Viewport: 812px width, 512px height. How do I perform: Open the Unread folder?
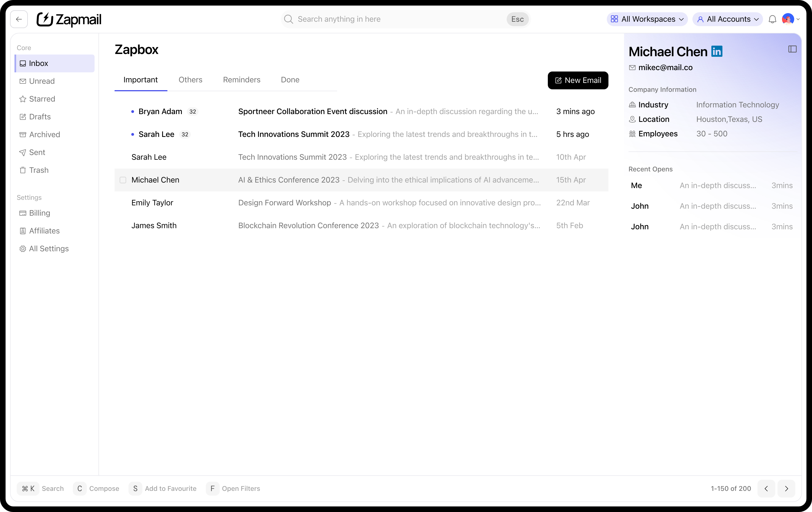click(x=55, y=81)
